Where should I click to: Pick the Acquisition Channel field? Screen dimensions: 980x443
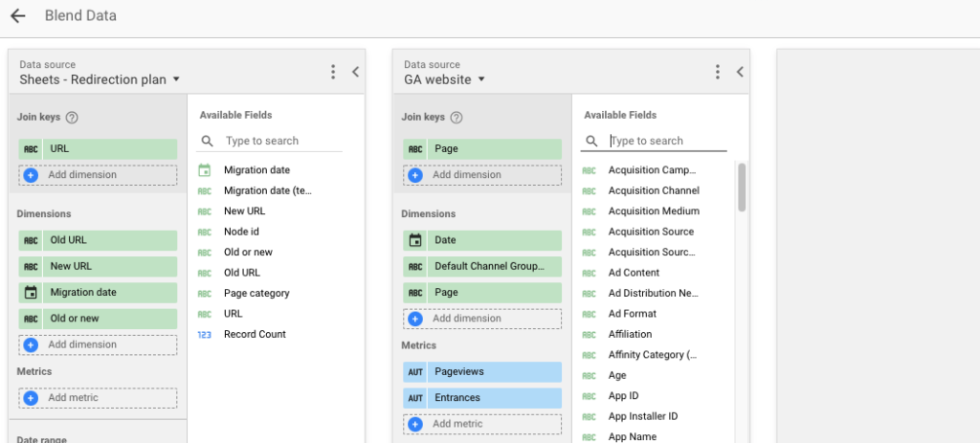(656, 190)
